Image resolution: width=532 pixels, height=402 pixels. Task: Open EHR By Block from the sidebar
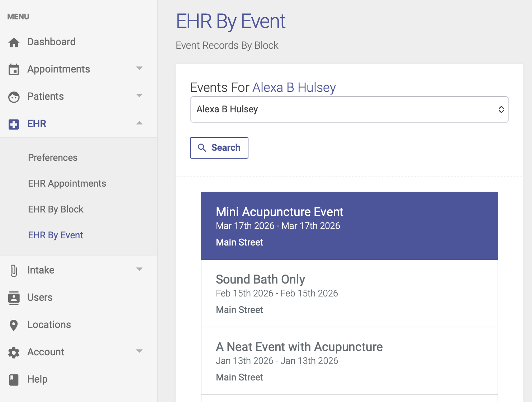click(56, 209)
